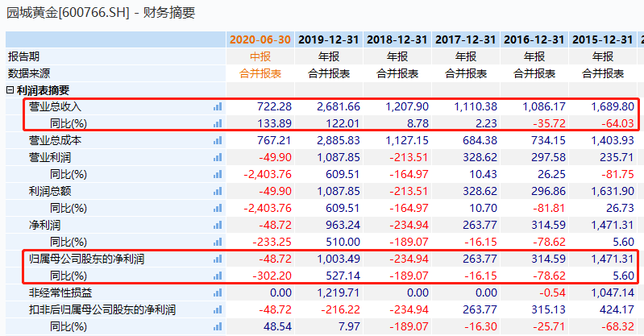Select the 2015-12-31 column header
The height and width of the screenshot is (336, 644).
point(603,39)
